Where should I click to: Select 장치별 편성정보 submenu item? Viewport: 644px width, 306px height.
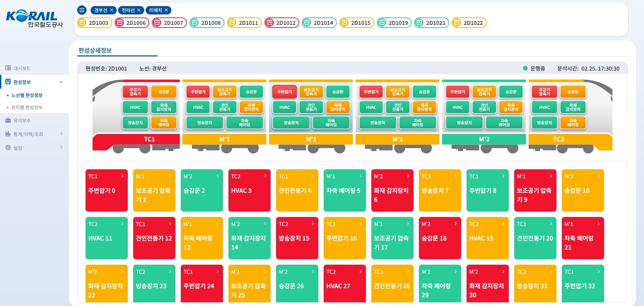tap(27, 107)
